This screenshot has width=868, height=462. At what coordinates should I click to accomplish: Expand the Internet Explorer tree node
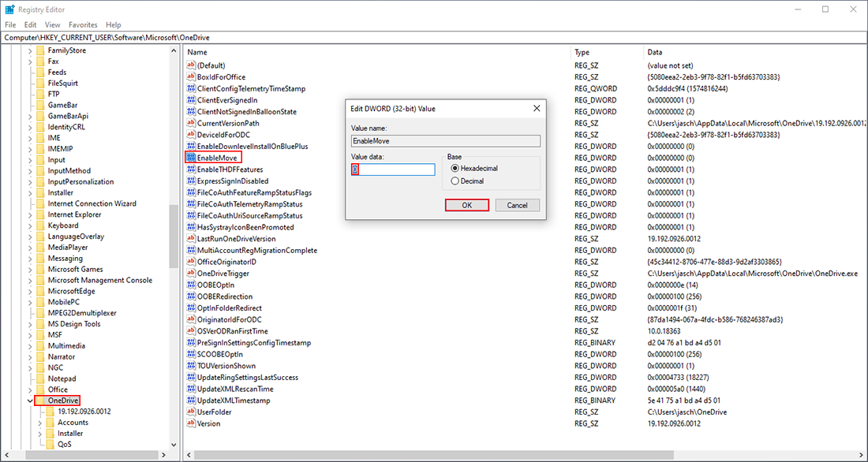pos(30,214)
